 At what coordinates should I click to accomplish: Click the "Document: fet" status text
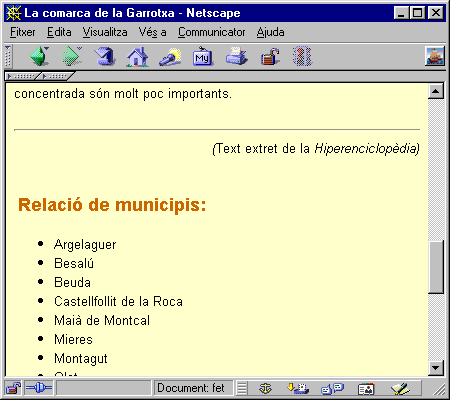[191, 388]
